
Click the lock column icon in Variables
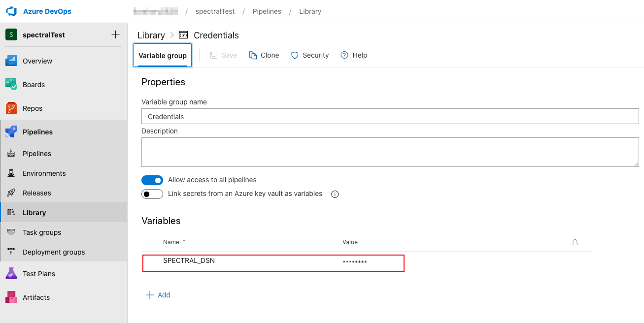click(x=575, y=242)
